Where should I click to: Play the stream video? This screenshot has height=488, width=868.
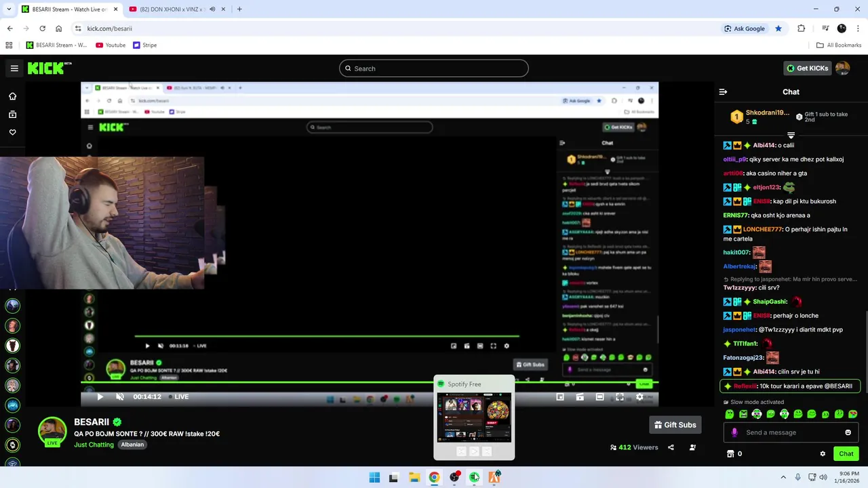point(100,397)
